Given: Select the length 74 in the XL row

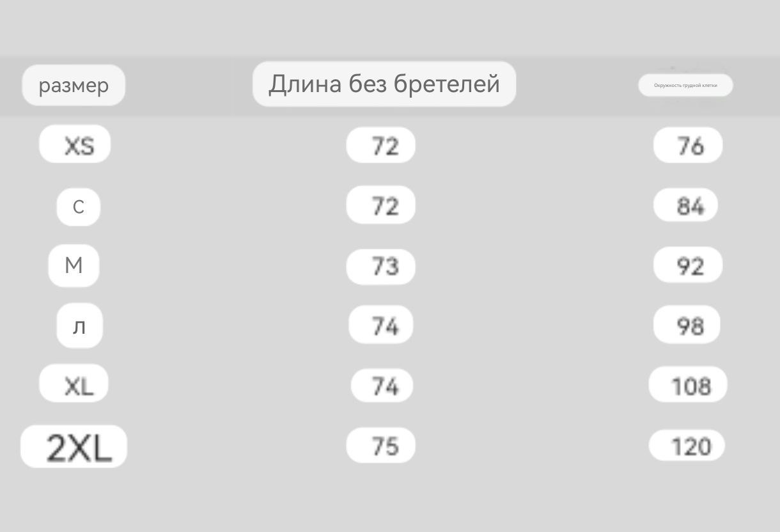Looking at the screenshot, I should click(x=382, y=386).
